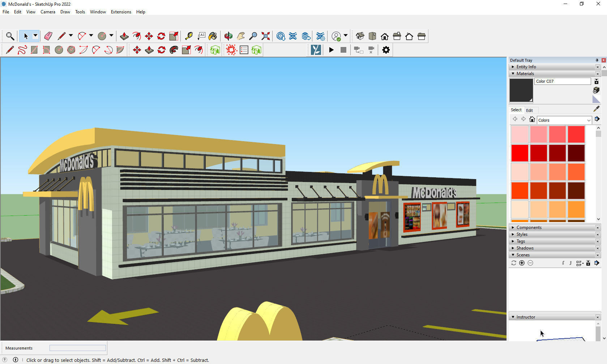
Task: Click the Color C07 material name field
Action: coord(563,81)
